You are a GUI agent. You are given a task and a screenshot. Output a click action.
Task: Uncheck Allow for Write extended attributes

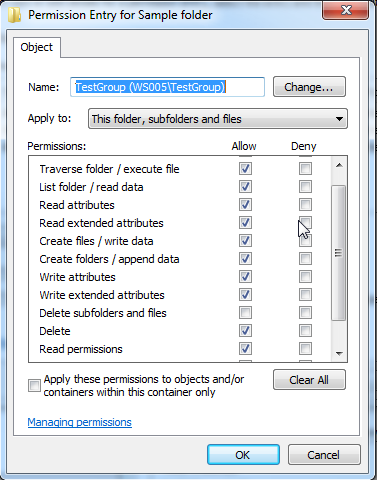point(245,295)
